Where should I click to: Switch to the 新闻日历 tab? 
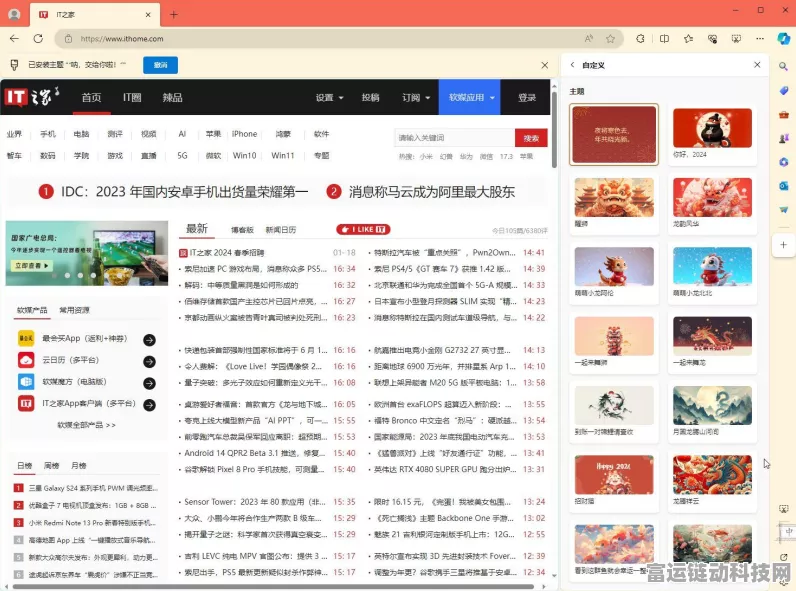pyautogui.click(x=281, y=230)
